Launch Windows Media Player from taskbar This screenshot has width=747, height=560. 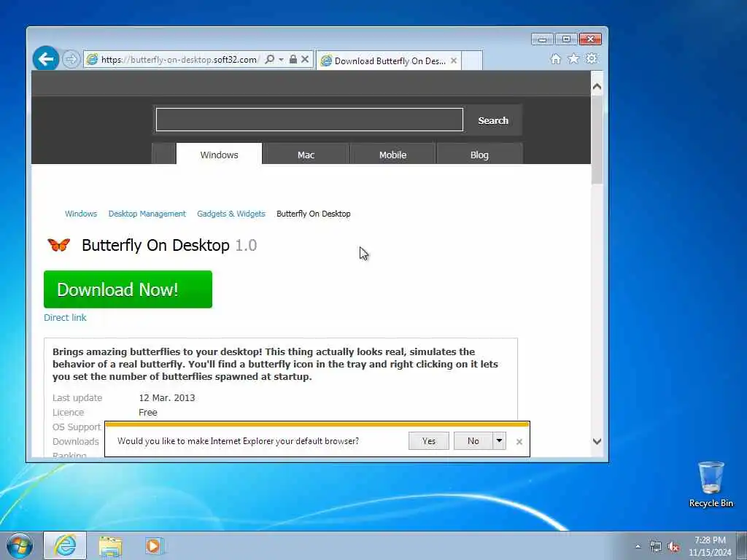coord(154,546)
